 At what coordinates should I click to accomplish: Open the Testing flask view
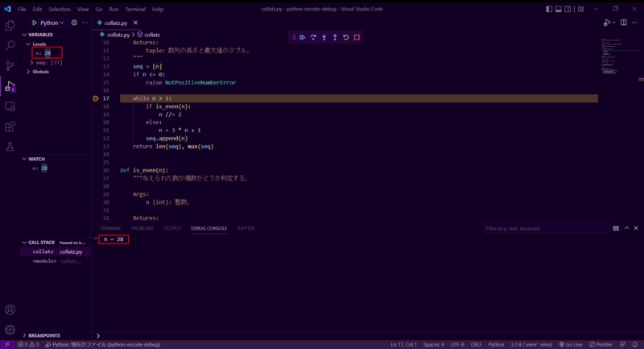(x=10, y=147)
